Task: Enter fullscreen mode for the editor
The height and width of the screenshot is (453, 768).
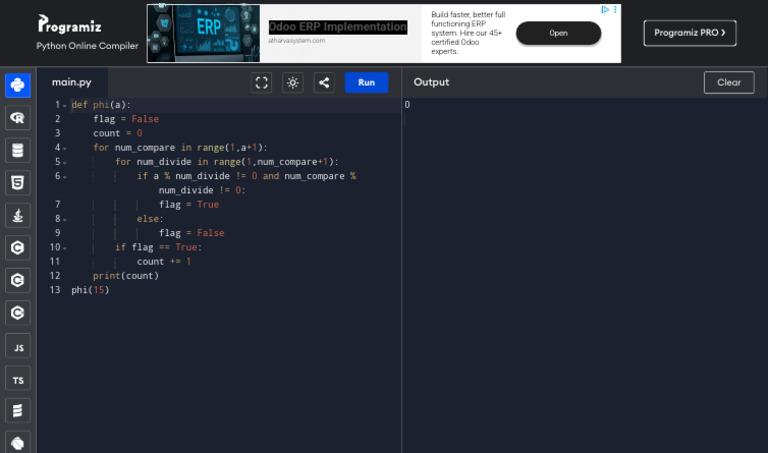Action: click(x=261, y=83)
